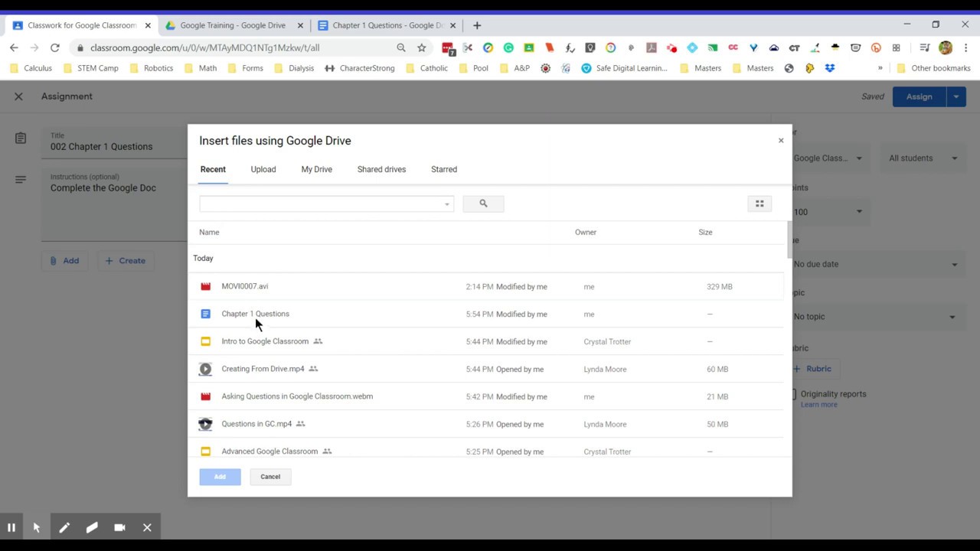Open the Chrome profile avatar
The image size is (980, 551).
click(x=946, y=47)
